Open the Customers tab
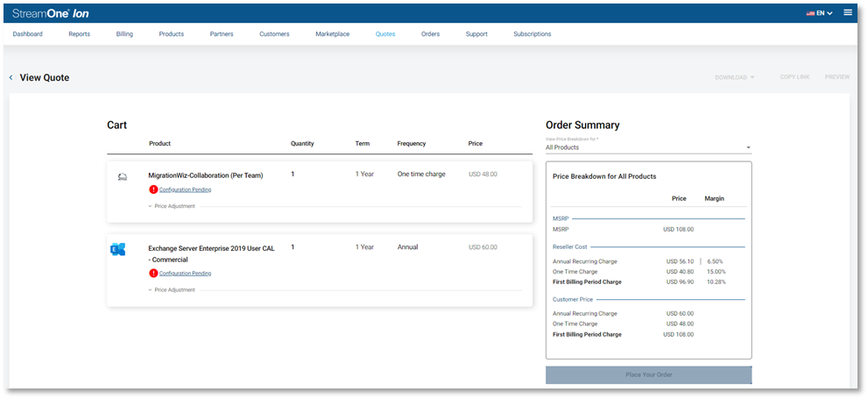Viewport: 868px width, 399px height. [274, 34]
